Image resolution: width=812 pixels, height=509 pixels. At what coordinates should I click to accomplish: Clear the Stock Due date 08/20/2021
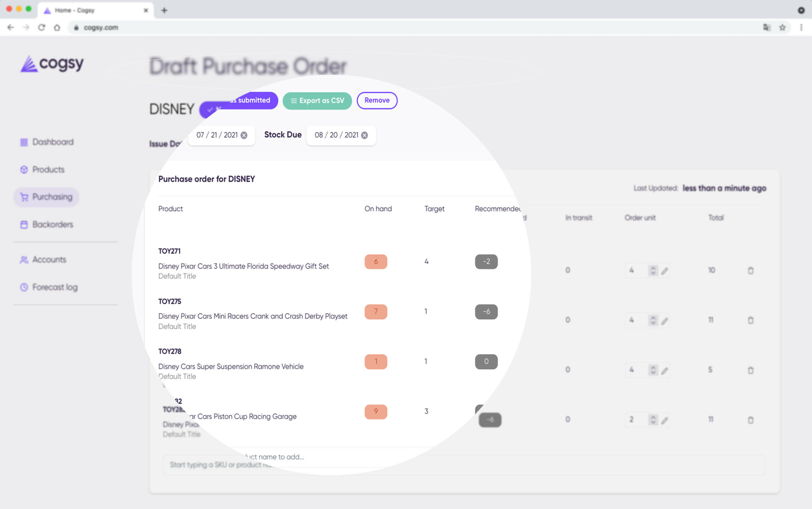tap(364, 135)
